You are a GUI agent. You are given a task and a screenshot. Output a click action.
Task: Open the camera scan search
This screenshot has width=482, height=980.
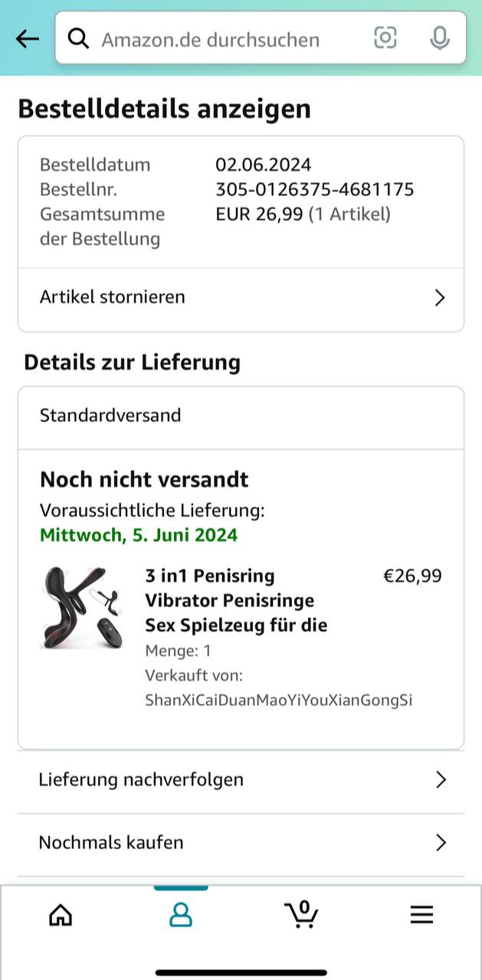coord(385,38)
